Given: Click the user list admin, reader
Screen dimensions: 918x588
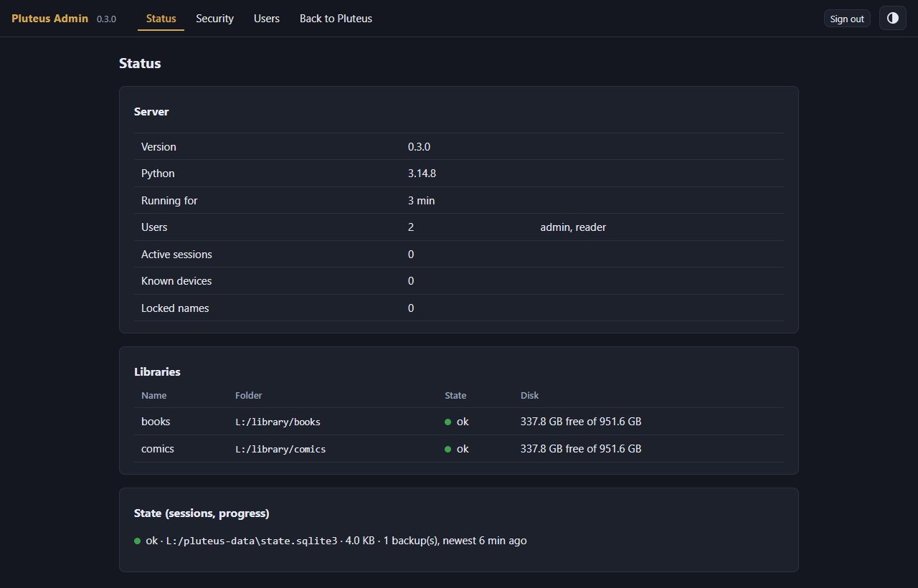Looking at the screenshot, I should click(x=573, y=227).
